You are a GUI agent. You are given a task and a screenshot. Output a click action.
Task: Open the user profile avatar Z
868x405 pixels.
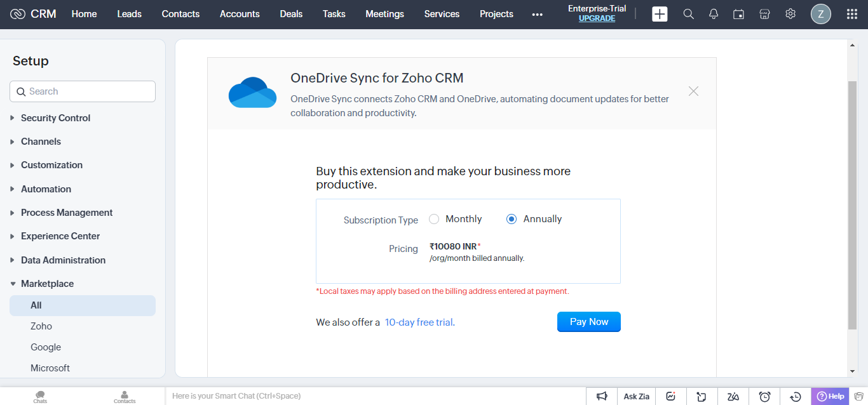coord(821,14)
